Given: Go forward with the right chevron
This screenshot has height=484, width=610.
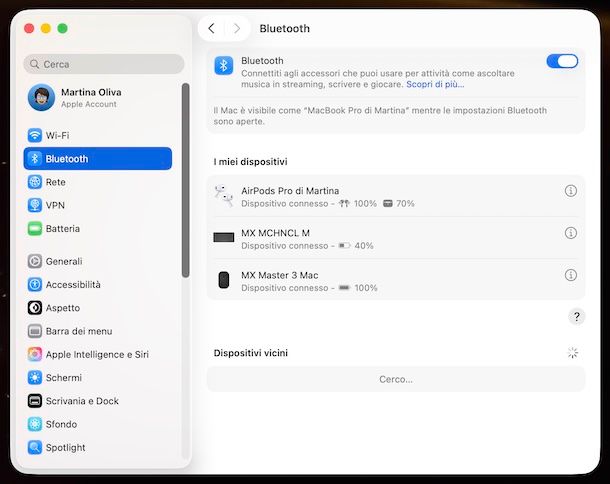Looking at the screenshot, I should coord(237,29).
